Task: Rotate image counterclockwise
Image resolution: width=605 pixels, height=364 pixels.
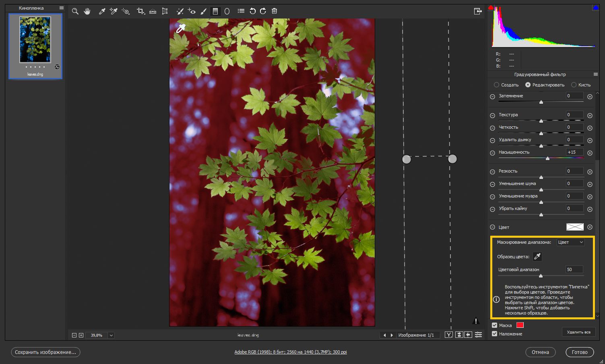Action: coord(252,11)
